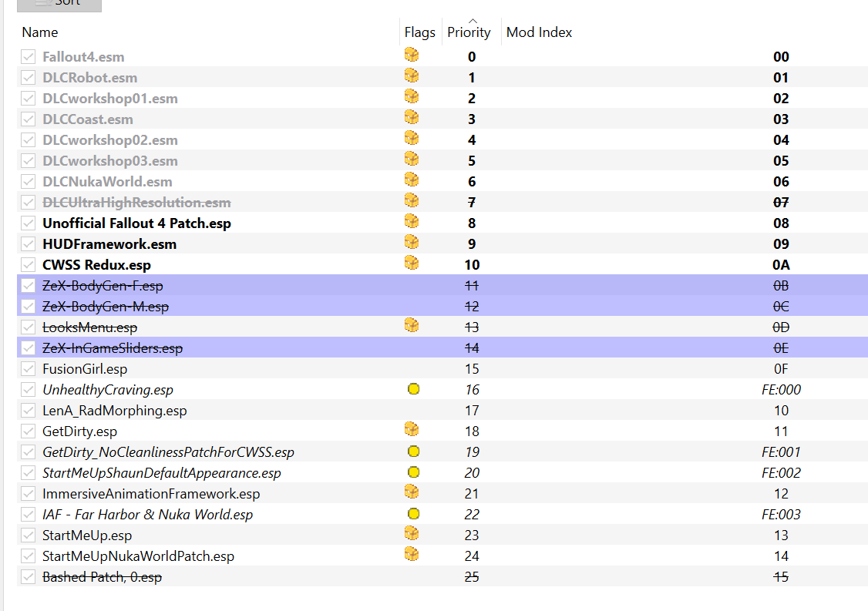868x611 pixels.
Task: Select the ZeX-InGameSliders.esp row
Action: click(x=442, y=347)
